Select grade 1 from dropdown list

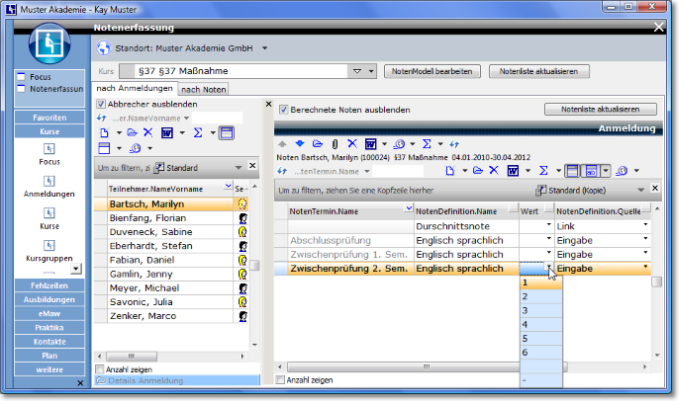(541, 283)
